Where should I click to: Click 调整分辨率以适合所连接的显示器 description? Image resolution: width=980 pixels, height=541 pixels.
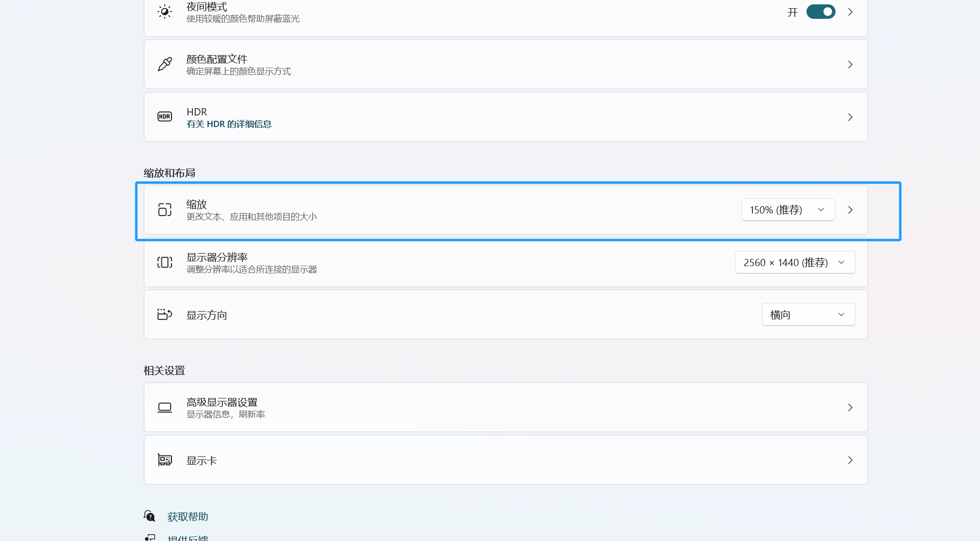252,269
